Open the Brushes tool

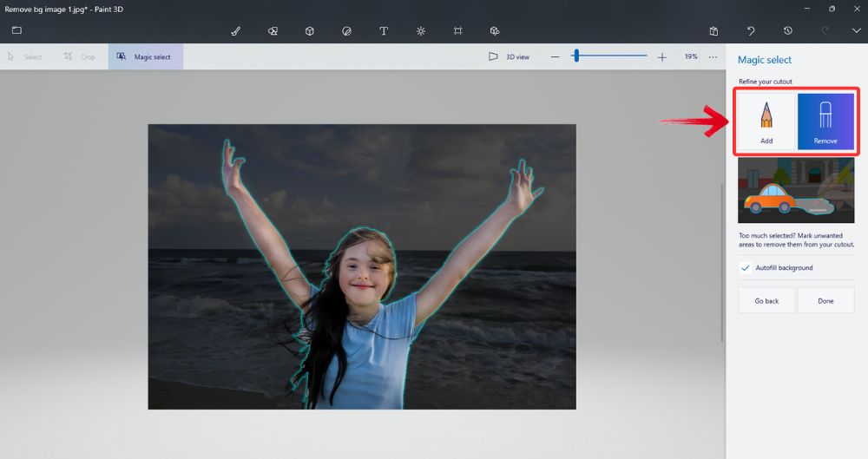tap(235, 30)
